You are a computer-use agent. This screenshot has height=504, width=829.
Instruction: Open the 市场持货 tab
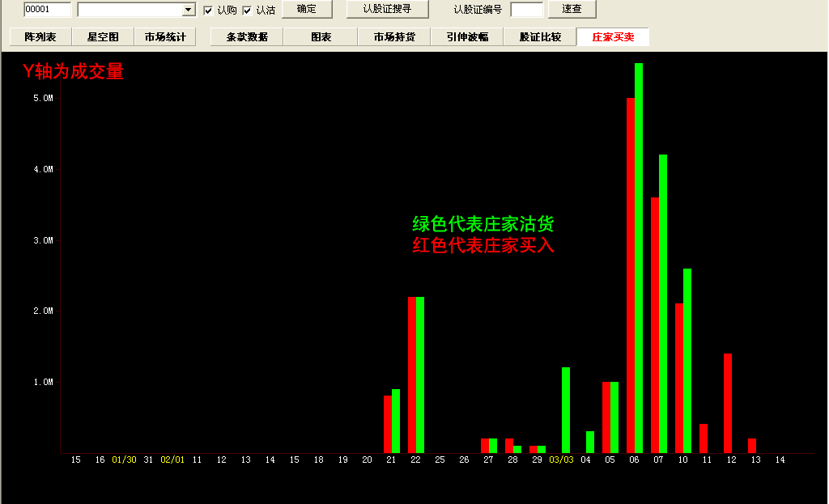coord(394,37)
